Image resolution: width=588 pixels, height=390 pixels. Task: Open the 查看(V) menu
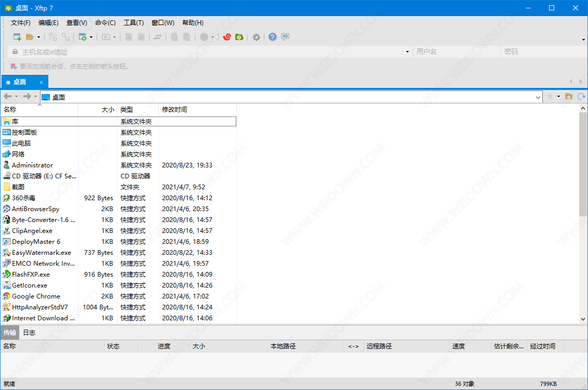point(76,23)
